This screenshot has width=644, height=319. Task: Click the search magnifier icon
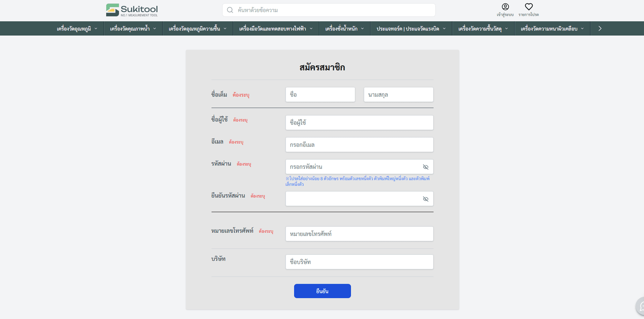(230, 10)
